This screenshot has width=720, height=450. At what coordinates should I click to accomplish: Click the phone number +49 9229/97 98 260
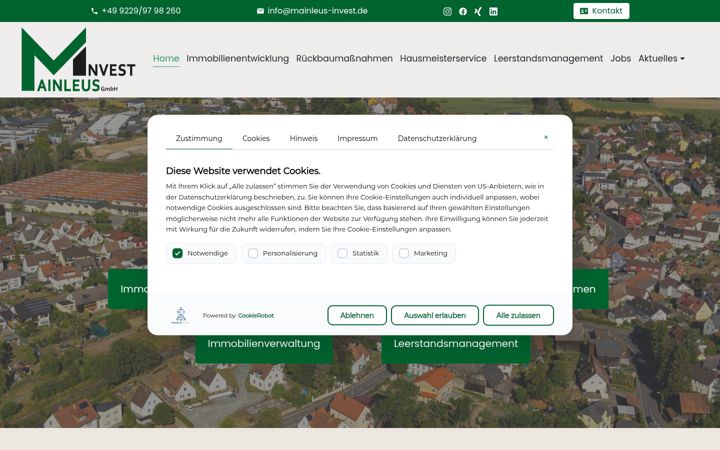pos(141,11)
